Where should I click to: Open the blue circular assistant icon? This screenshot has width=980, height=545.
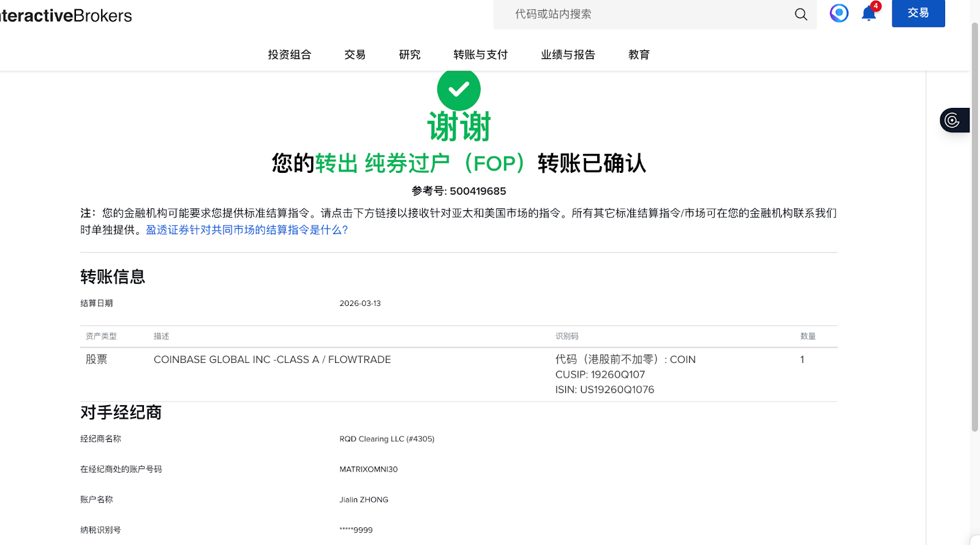(x=839, y=13)
